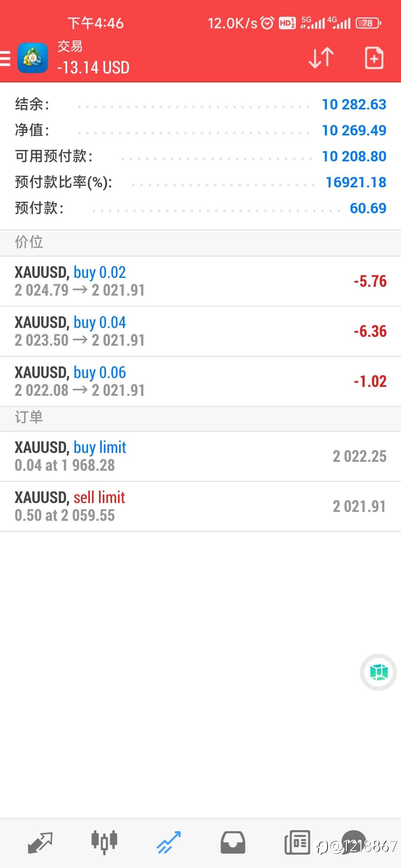Open the History inbox tab
The image size is (401, 868).
pyautogui.click(x=233, y=843)
